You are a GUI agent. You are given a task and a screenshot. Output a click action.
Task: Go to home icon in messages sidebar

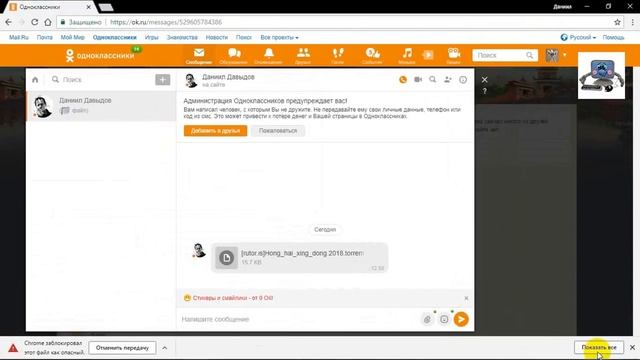[35, 80]
